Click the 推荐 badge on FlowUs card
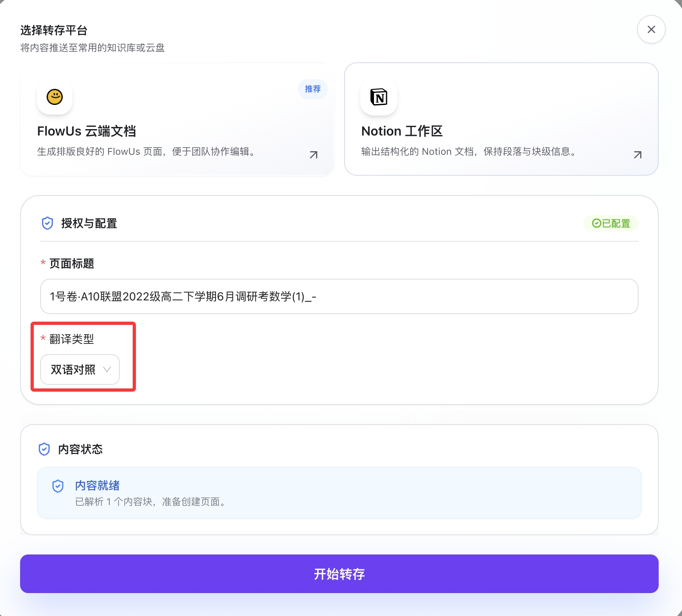 point(312,89)
